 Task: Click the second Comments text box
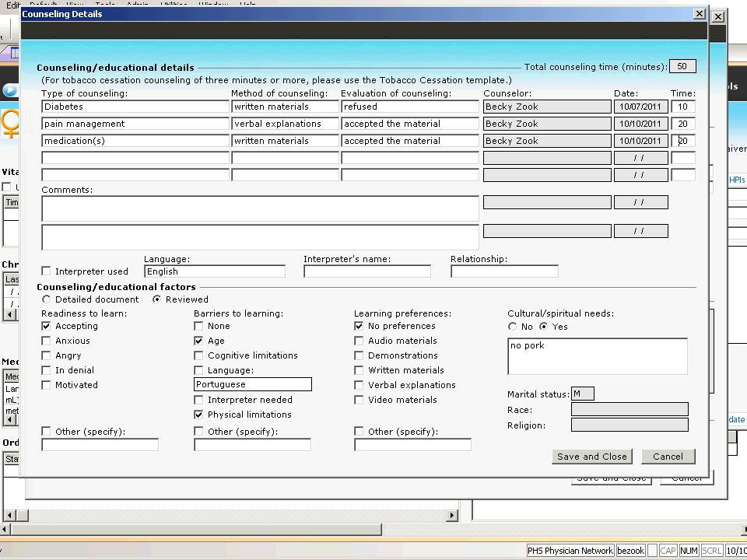tap(260, 237)
